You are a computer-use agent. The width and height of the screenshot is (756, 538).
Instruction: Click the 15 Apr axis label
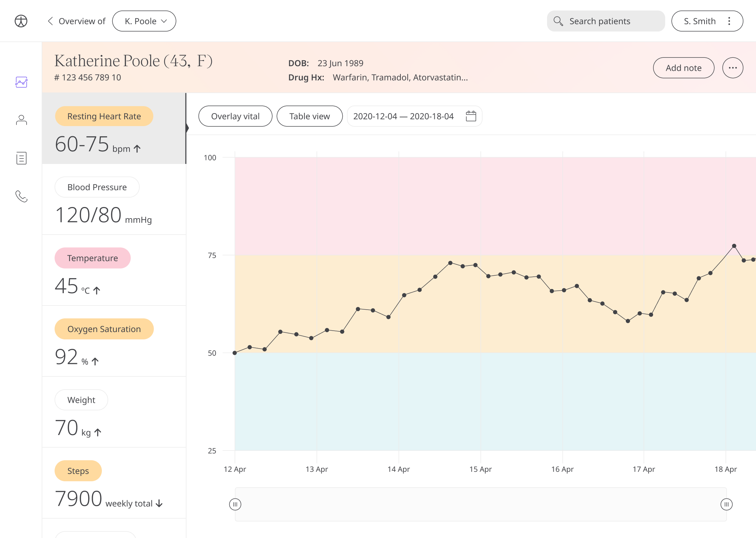481,469
